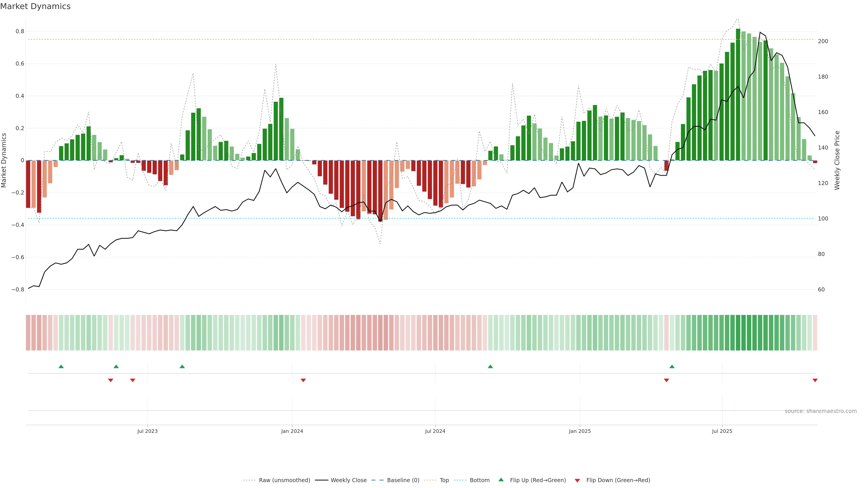Click the Market Dynamics chart title
868x488 pixels.
35,6
